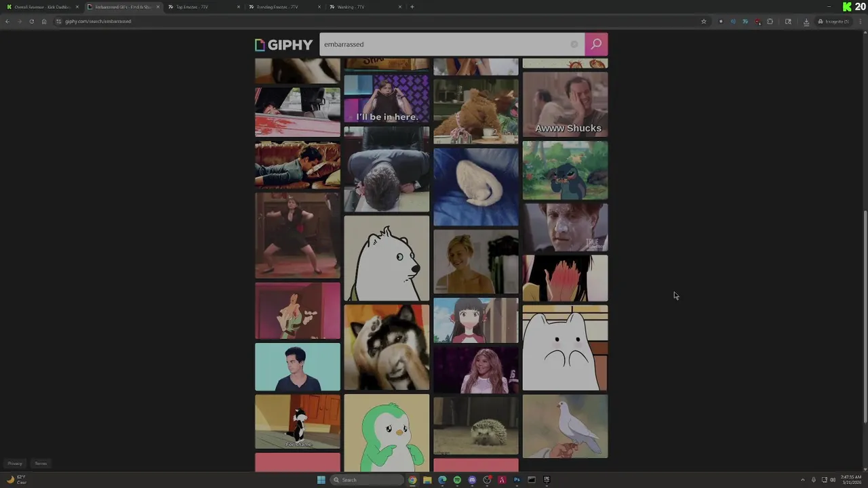Open Discord from the taskbar
Screen dimensions: 868x488
pos(472,480)
